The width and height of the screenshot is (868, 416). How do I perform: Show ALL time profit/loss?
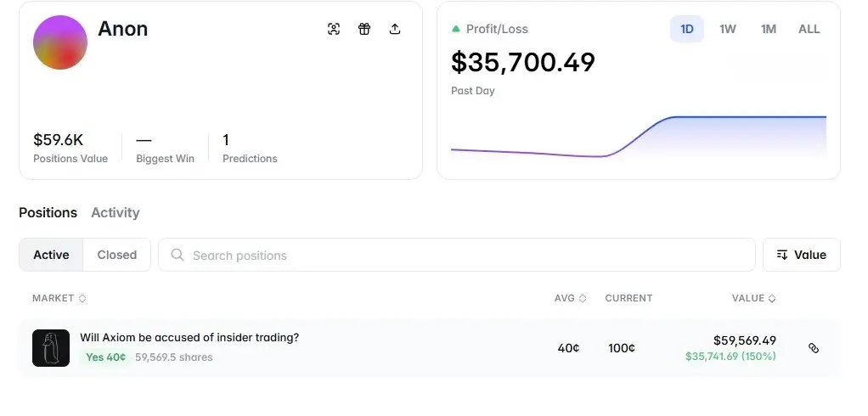809,29
